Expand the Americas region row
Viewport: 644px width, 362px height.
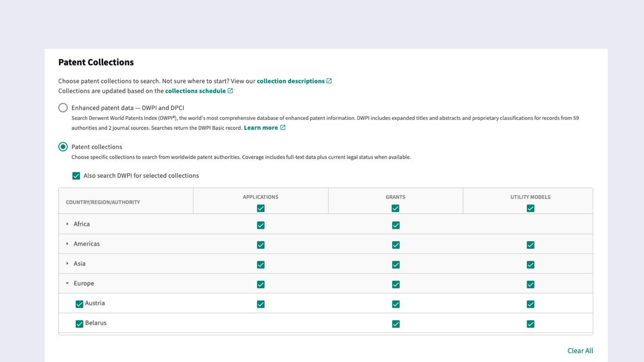click(67, 244)
